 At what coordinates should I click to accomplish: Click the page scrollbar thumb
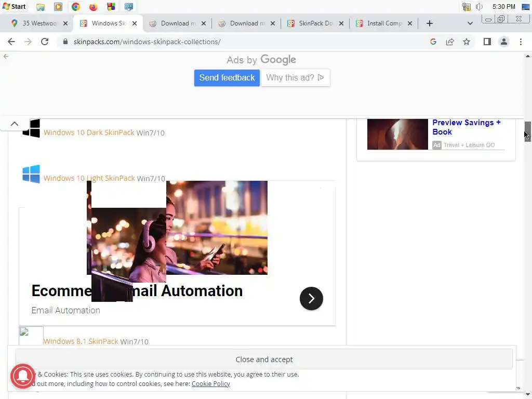pyautogui.click(x=527, y=131)
